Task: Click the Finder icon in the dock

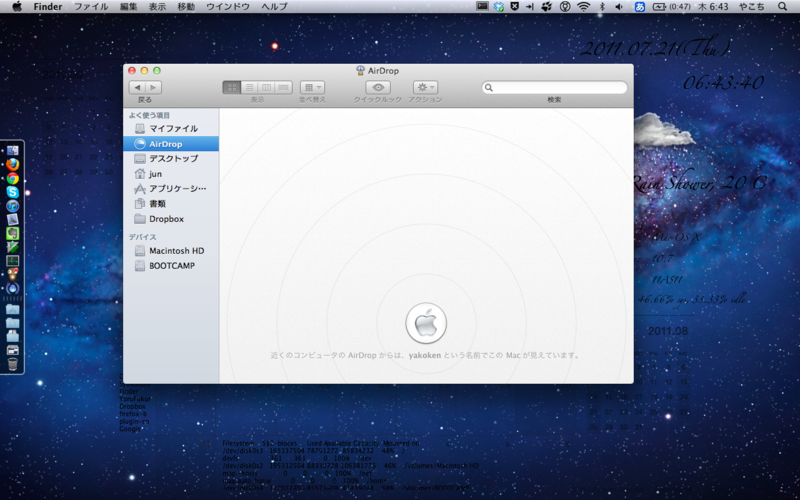Action: (13, 151)
